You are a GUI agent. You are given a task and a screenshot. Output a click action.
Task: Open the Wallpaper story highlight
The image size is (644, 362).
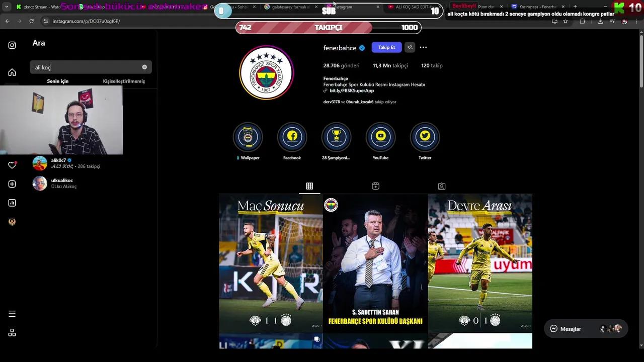(x=248, y=137)
